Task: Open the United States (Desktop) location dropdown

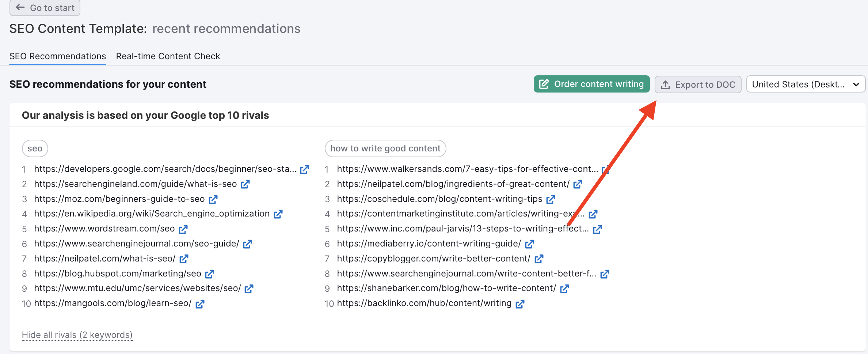Action: point(806,84)
